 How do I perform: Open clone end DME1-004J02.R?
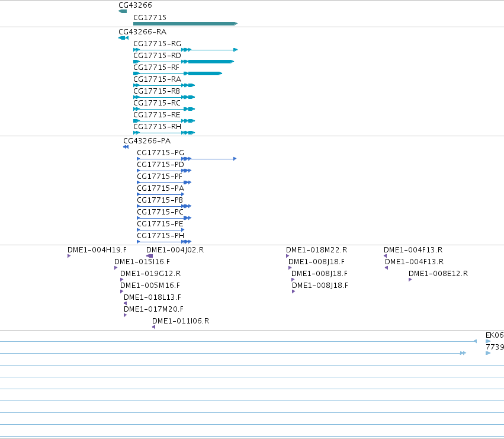175,250
